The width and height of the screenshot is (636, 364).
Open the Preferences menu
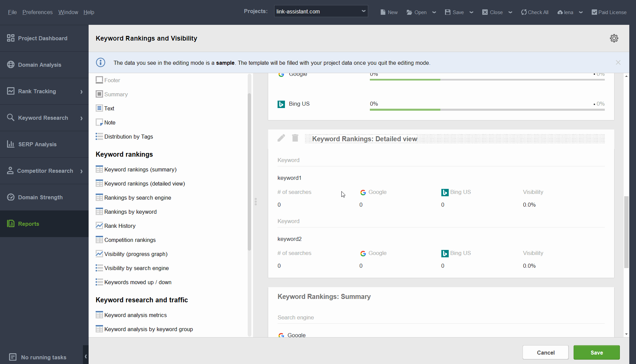[x=38, y=12]
